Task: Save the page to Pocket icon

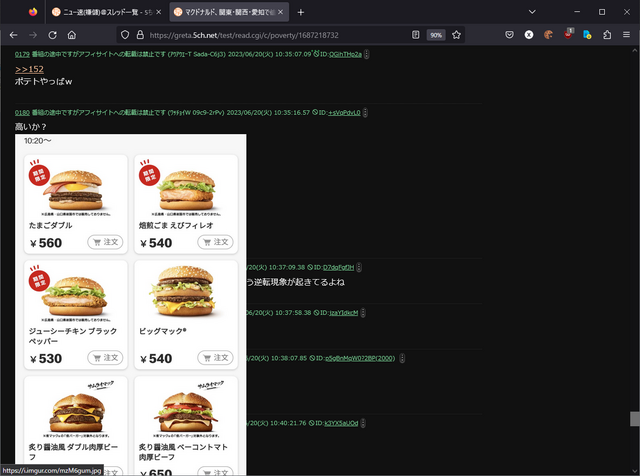Action: (509, 35)
